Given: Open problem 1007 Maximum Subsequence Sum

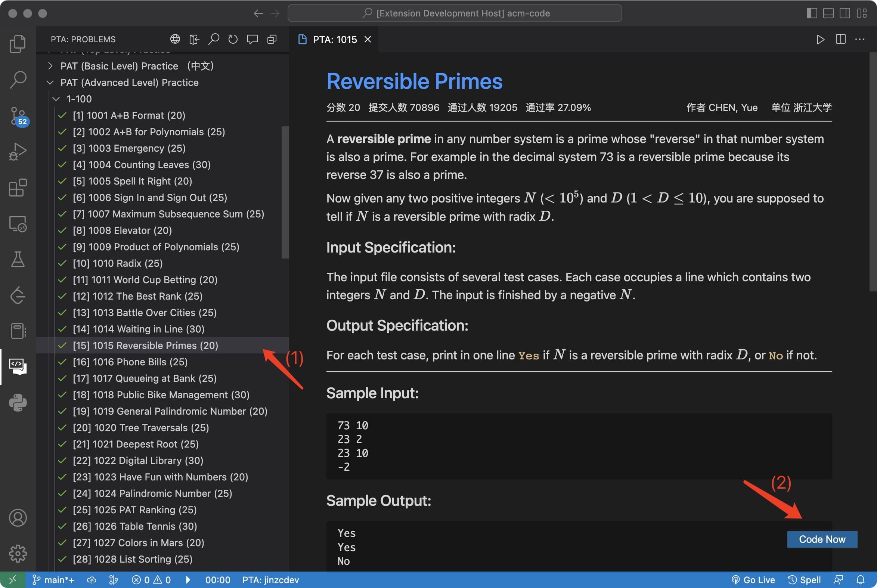Looking at the screenshot, I should (162, 214).
